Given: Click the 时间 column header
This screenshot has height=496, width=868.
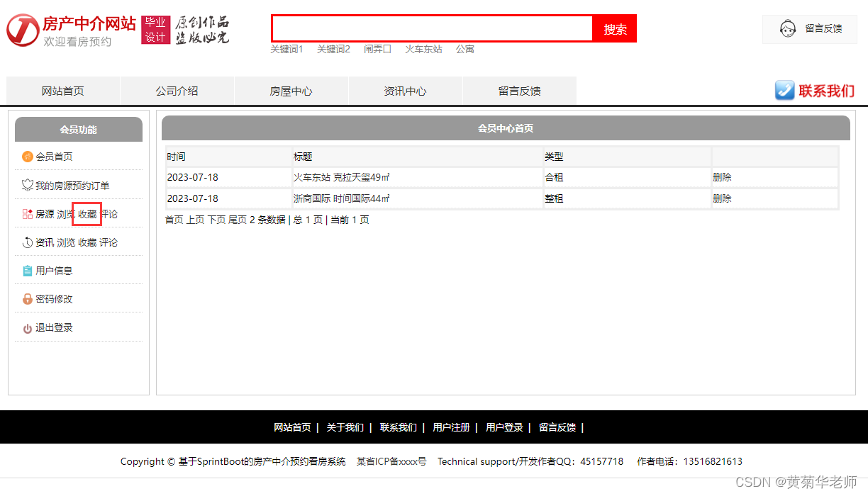Looking at the screenshot, I should pyautogui.click(x=177, y=157).
